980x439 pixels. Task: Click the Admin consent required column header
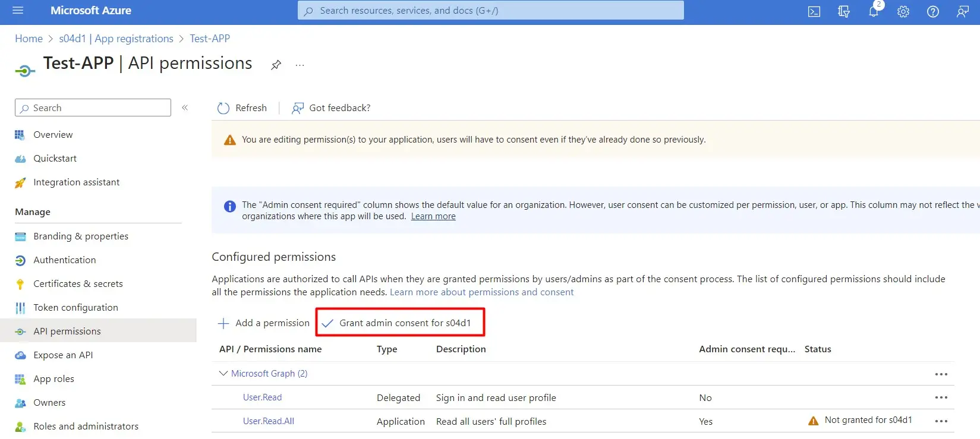747,349
